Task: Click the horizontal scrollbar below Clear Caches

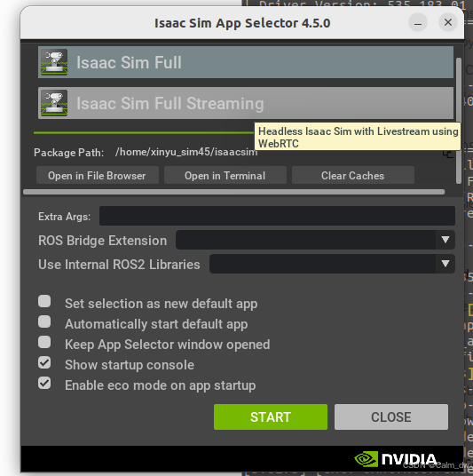Action: [x=234, y=192]
